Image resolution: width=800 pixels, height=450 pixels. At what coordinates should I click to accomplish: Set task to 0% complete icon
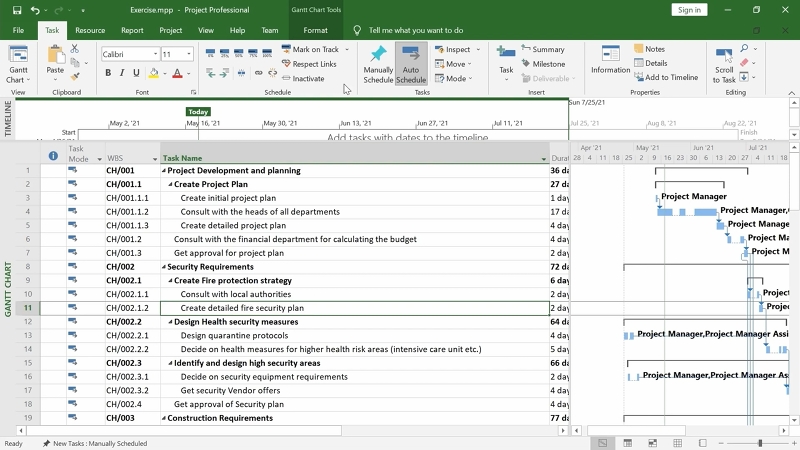pyautogui.click(x=210, y=53)
